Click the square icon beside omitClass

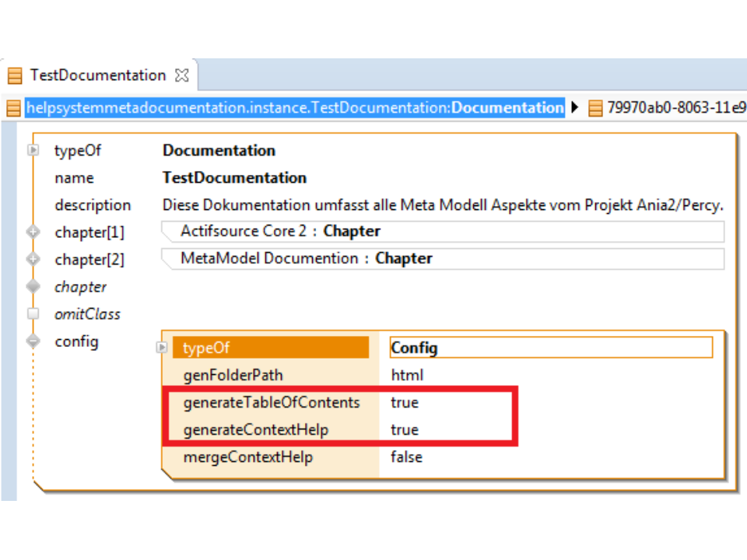coord(33,314)
